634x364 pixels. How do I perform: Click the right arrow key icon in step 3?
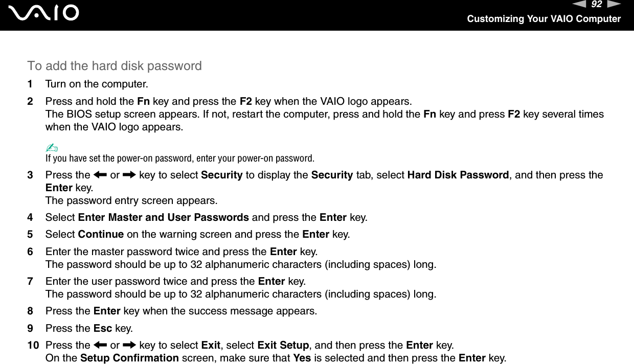(130, 175)
